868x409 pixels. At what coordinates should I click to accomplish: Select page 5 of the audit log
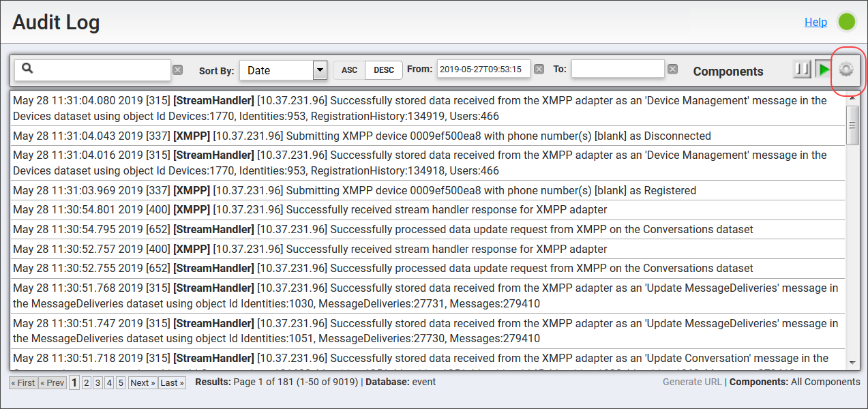click(120, 382)
